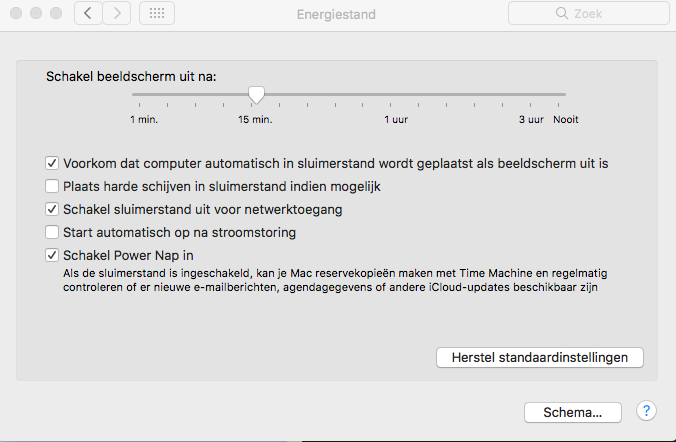The image size is (676, 442).
Task: Show all preferences via the grid icon
Action: pos(157,14)
